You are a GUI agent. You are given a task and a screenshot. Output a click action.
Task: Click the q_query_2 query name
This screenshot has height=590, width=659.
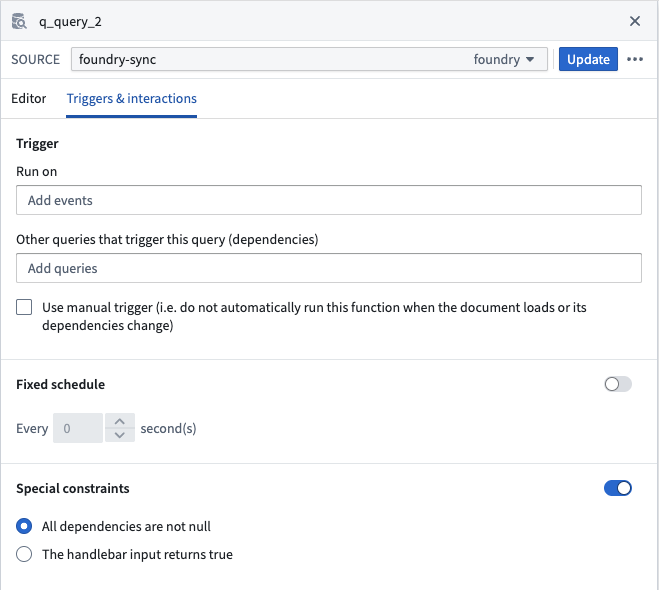[70, 22]
